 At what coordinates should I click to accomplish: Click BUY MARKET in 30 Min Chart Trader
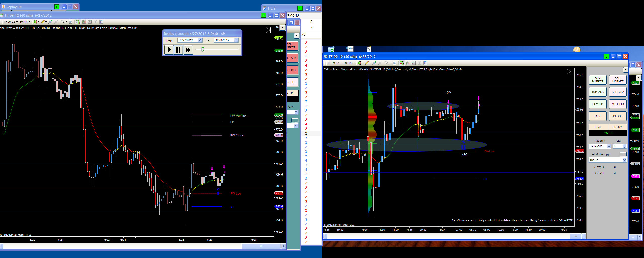click(598, 80)
